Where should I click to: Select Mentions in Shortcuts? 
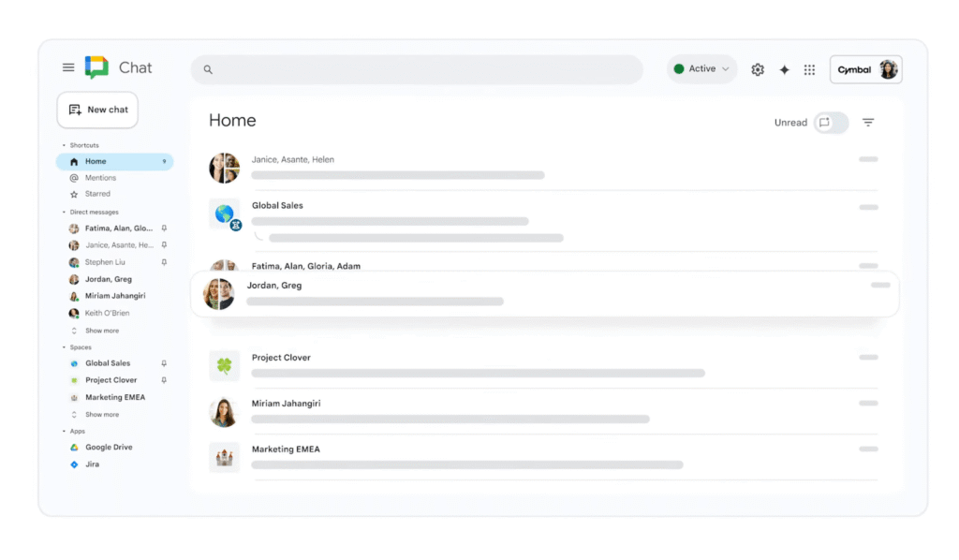pos(100,178)
